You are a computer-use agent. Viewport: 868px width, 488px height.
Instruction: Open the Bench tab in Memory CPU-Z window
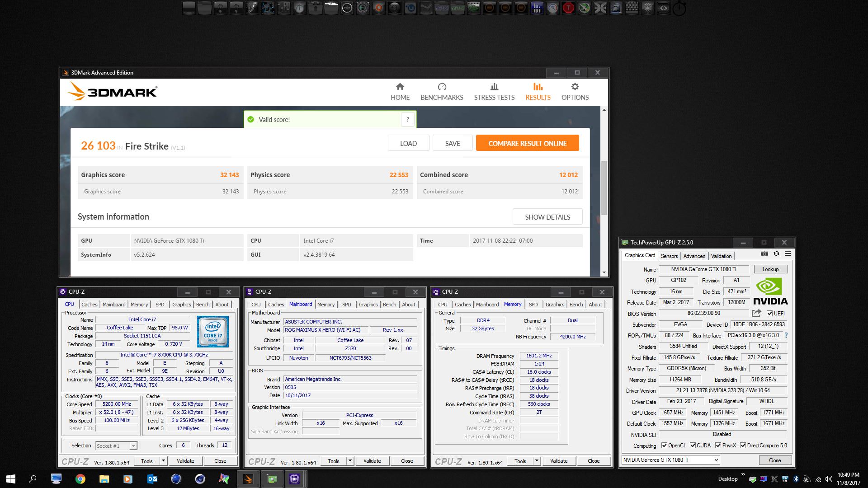pos(576,305)
